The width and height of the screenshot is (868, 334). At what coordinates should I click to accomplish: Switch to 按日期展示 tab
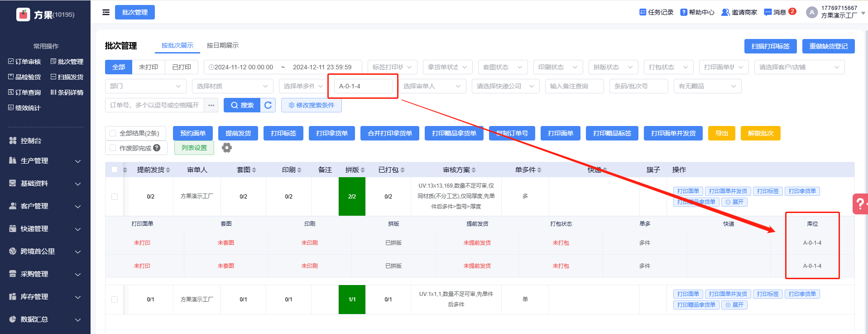[x=223, y=45]
